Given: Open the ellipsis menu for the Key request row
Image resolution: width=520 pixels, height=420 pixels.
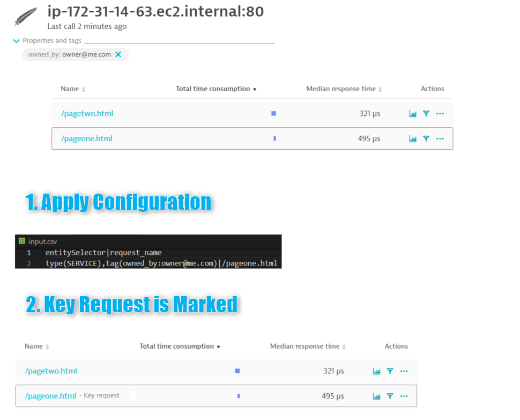Looking at the screenshot, I should (404, 396).
